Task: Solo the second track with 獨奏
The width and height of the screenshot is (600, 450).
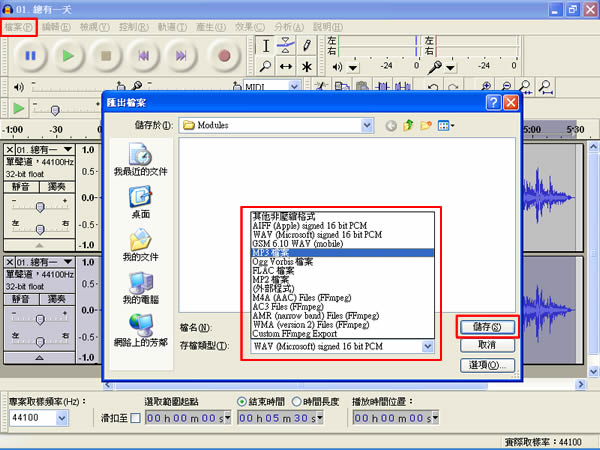Action: coord(57,299)
